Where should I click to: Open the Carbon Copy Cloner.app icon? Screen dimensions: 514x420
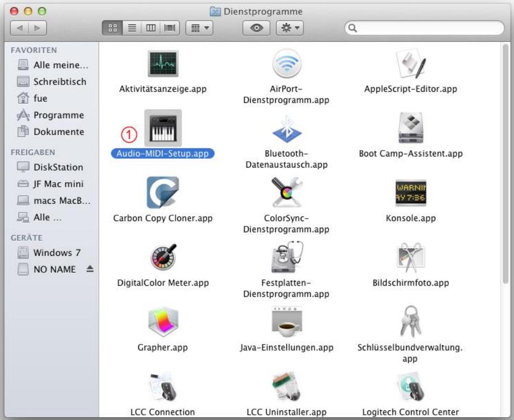coord(163,193)
